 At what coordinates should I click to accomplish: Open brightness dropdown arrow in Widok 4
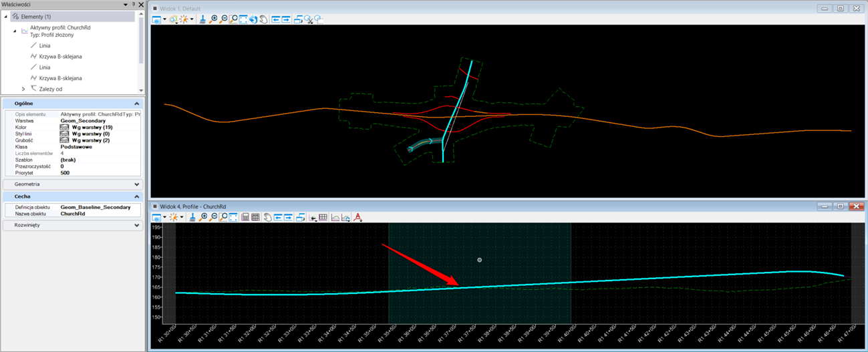click(182, 217)
